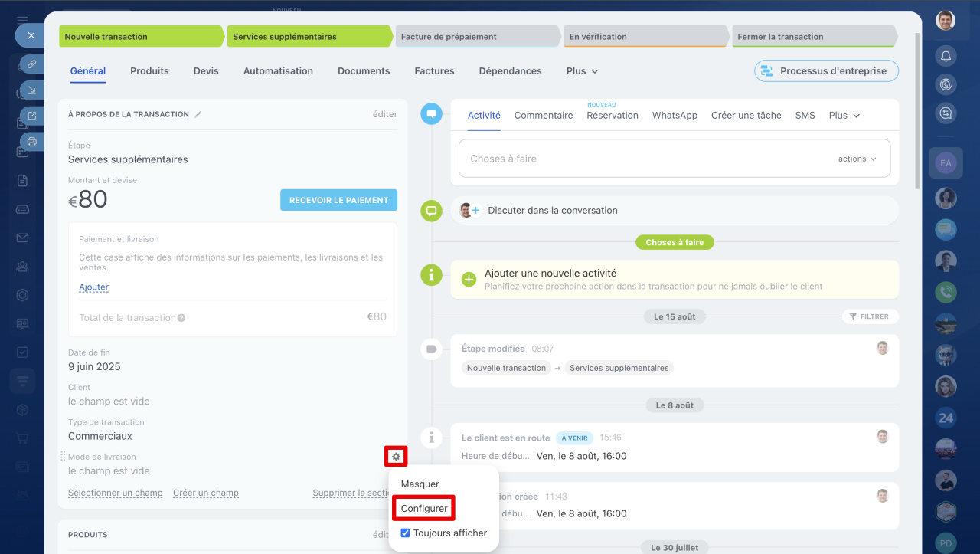Viewport: 980px width, 554px height.
Task: Click the green plus icon to add activity
Action: click(x=469, y=280)
